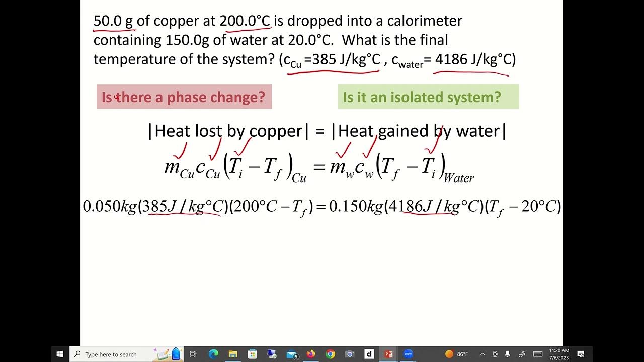Open the network/meet now tray icon
The width and height of the screenshot is (644, 362).
pos(495,354)
